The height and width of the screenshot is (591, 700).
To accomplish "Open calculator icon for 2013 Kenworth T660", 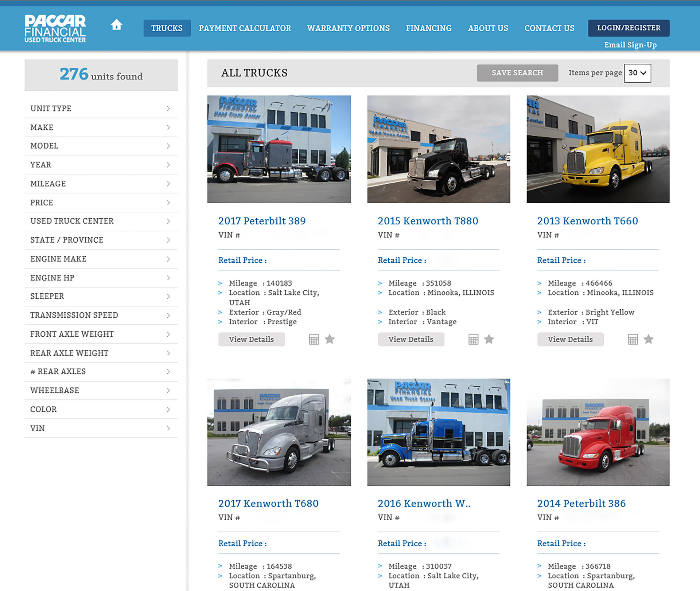I will coord(633,339).
